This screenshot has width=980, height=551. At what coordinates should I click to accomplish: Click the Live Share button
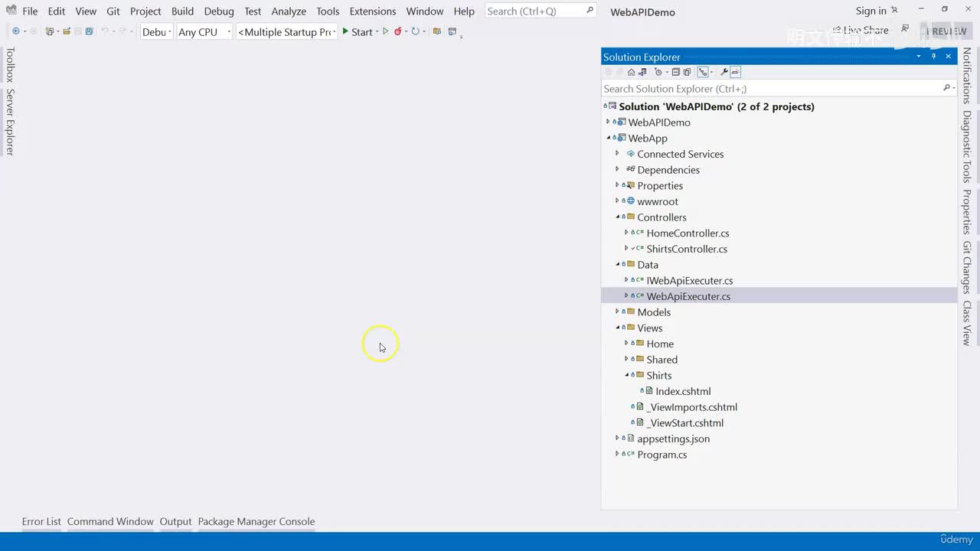click(x=861, y=31)
